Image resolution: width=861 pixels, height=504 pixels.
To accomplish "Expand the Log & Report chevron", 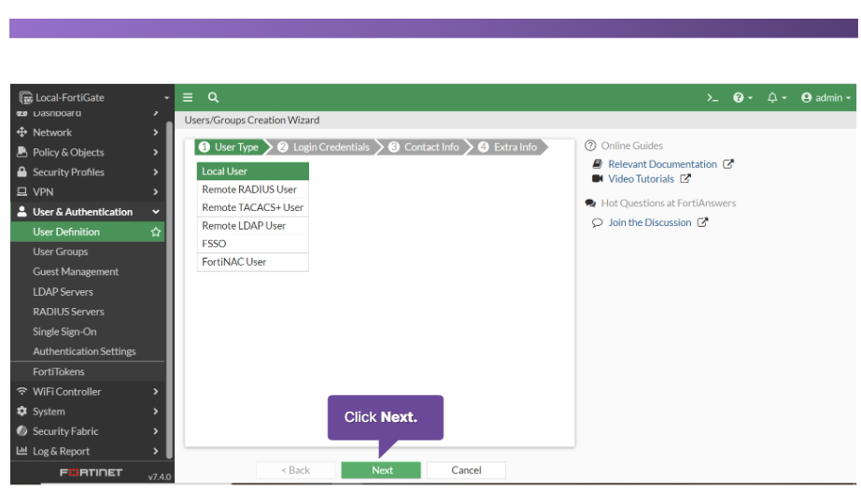I will tap(156, 451).
